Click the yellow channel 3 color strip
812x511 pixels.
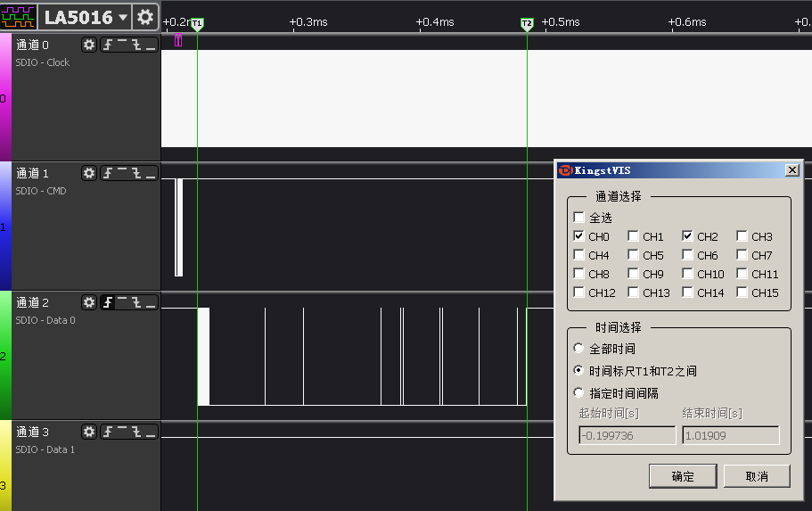[x=5, y=466]
